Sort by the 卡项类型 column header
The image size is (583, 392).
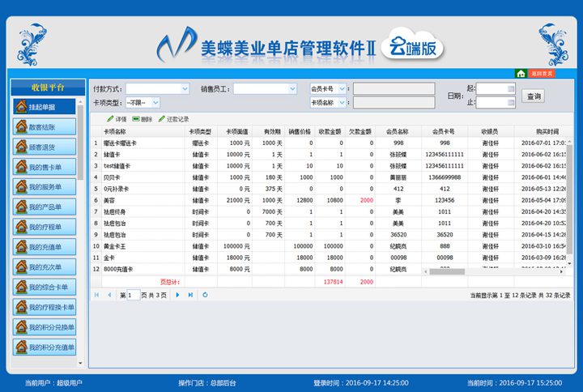(201, 131)
